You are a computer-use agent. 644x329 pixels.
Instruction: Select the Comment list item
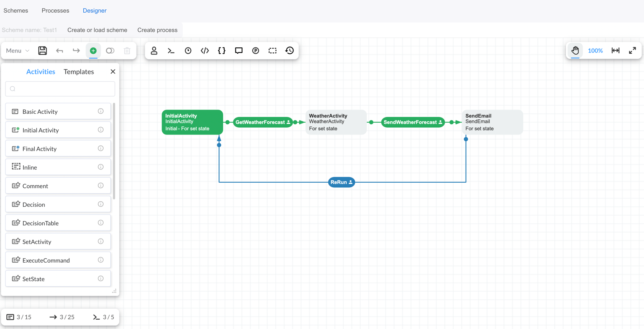click(x=58, y=186)
